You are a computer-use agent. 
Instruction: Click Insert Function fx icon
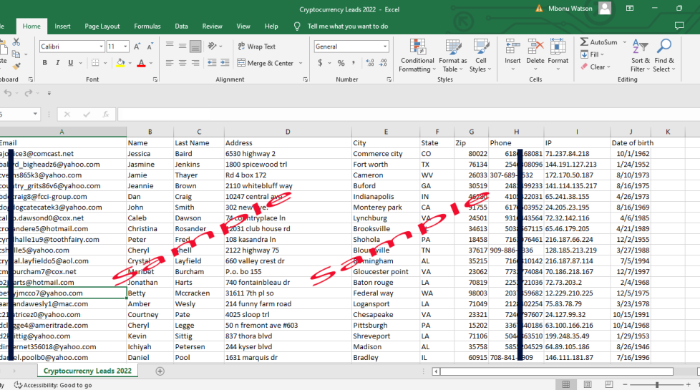click(x=106, y=114)
